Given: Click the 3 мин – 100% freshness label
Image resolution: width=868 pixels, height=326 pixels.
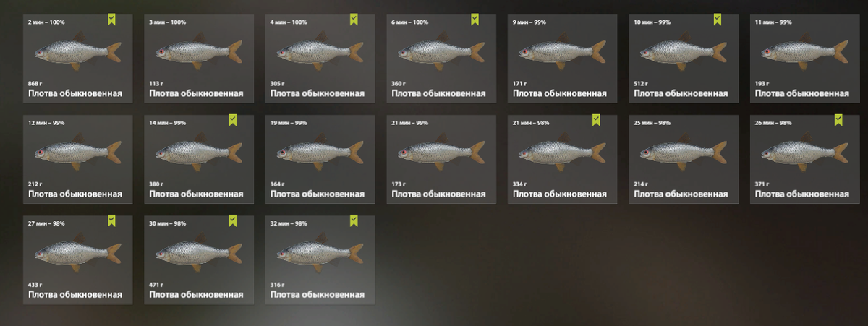Looking at the screenshot, I should [167, 22].
